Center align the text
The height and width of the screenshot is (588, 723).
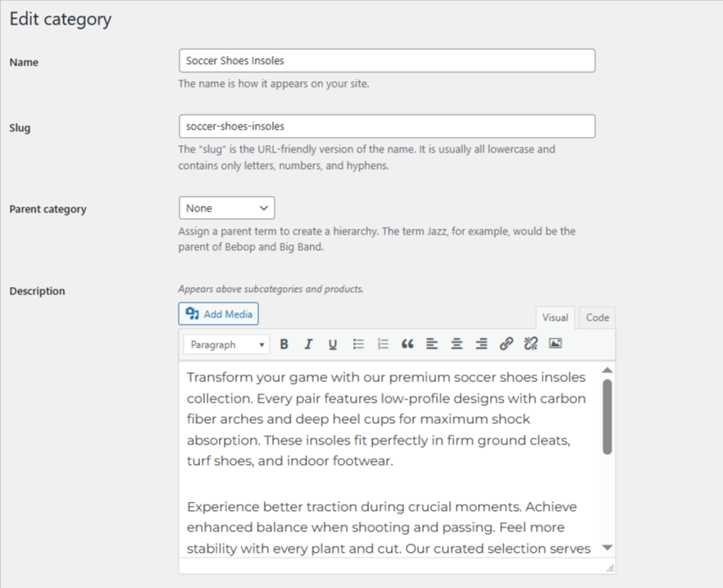(x=457, y=344)
